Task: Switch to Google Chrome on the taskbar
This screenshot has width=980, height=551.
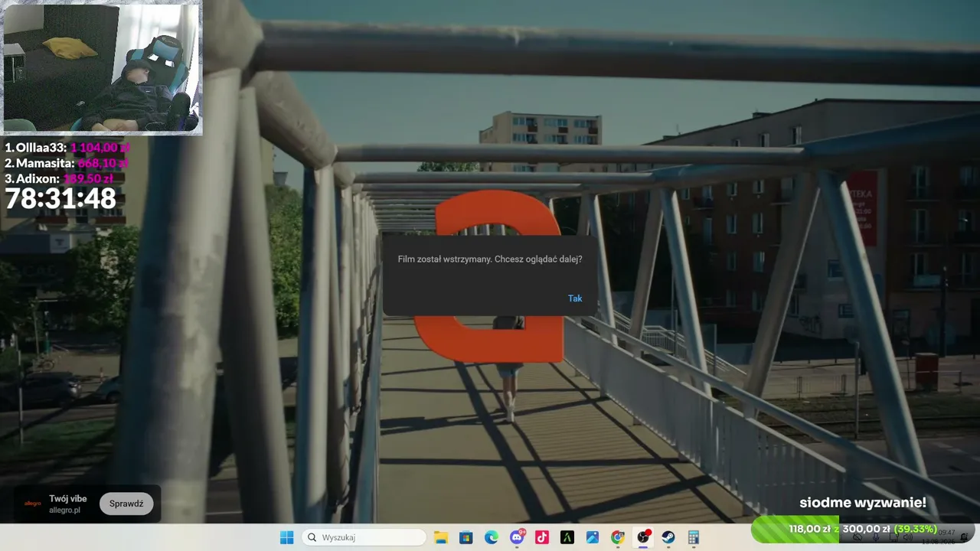Action: [x=618, y=538]
